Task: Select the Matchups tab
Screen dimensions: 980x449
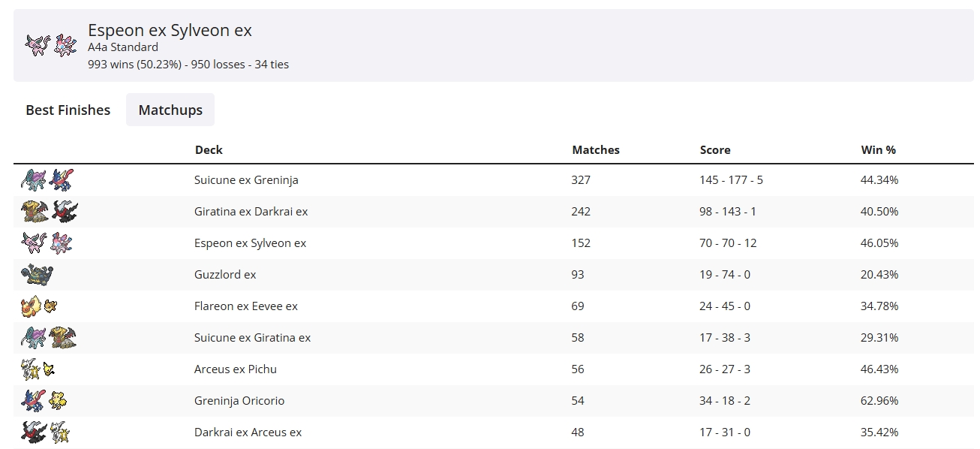Action: pos(170,110)
